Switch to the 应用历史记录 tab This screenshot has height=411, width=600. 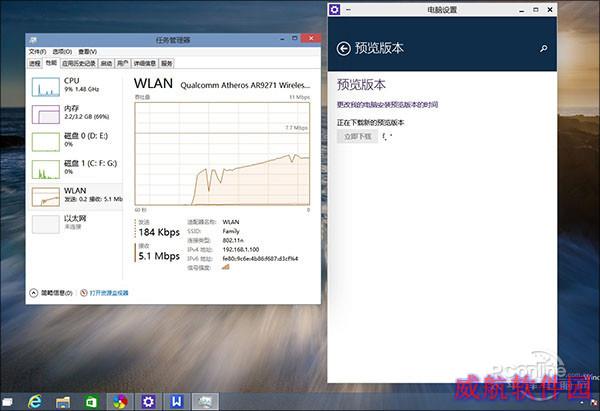pos(79,64)
